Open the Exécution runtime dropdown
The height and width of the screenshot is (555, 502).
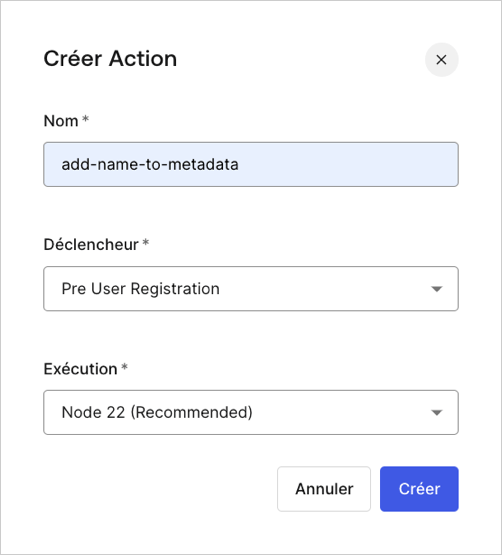click(x=251, y=412)
